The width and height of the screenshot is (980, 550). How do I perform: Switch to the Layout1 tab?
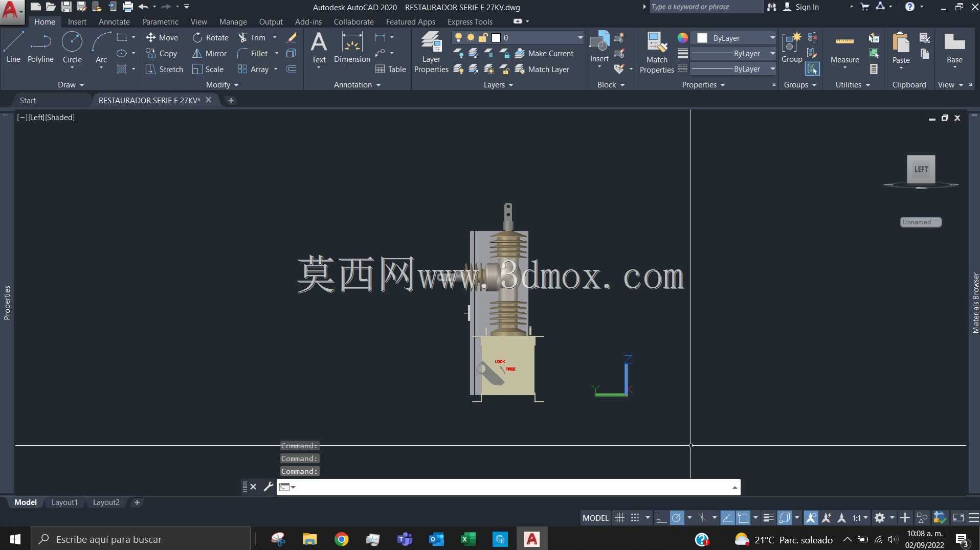[64, 502]
